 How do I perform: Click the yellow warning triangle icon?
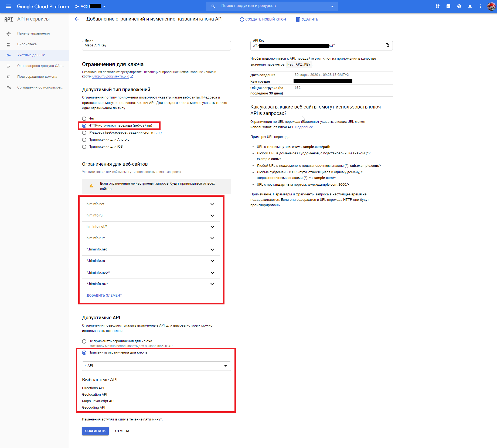click(x=91, y=186)
